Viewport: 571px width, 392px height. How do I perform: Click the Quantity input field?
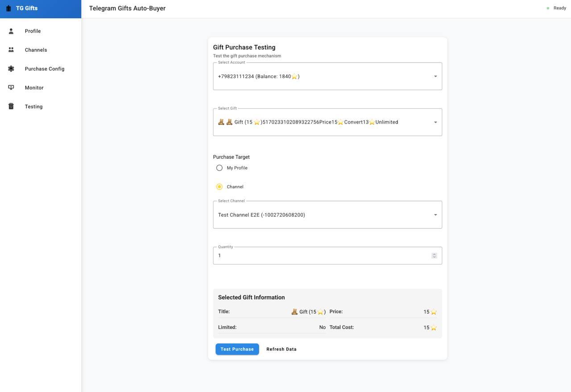click(x=327, y=256)
